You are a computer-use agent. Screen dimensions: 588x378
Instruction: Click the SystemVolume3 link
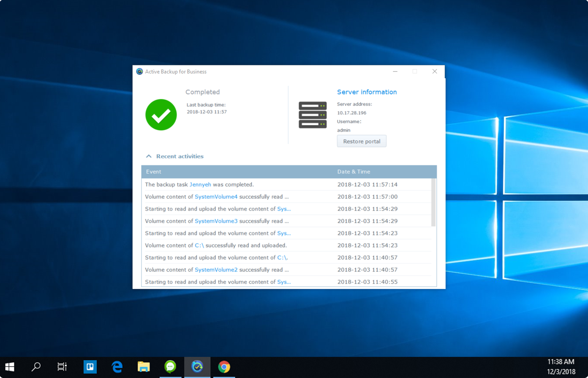[216, 221]
